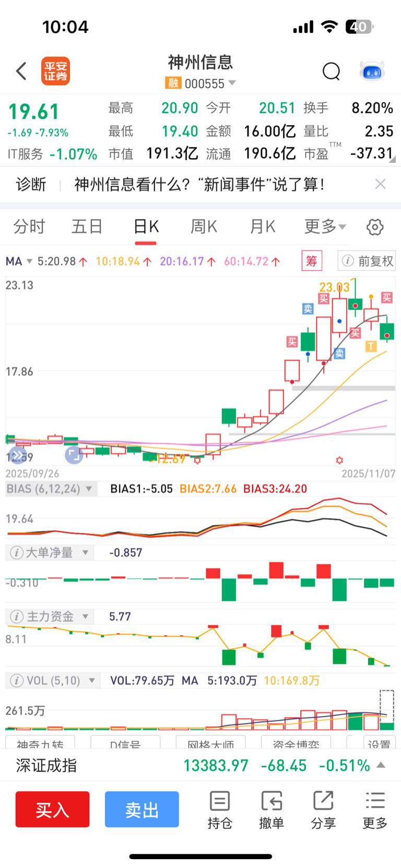
Task: Tap the blue 卖出 sell button
Action: [141, 810]
